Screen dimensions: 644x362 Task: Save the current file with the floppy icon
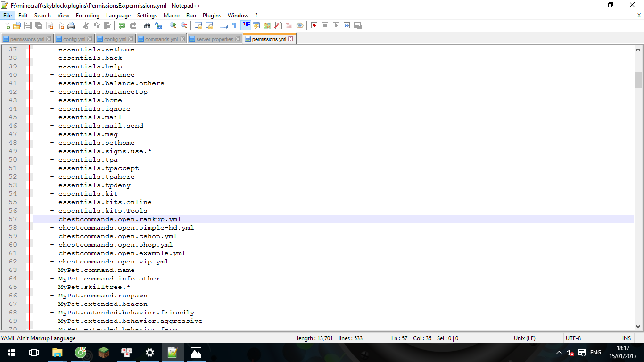point(28,25)
